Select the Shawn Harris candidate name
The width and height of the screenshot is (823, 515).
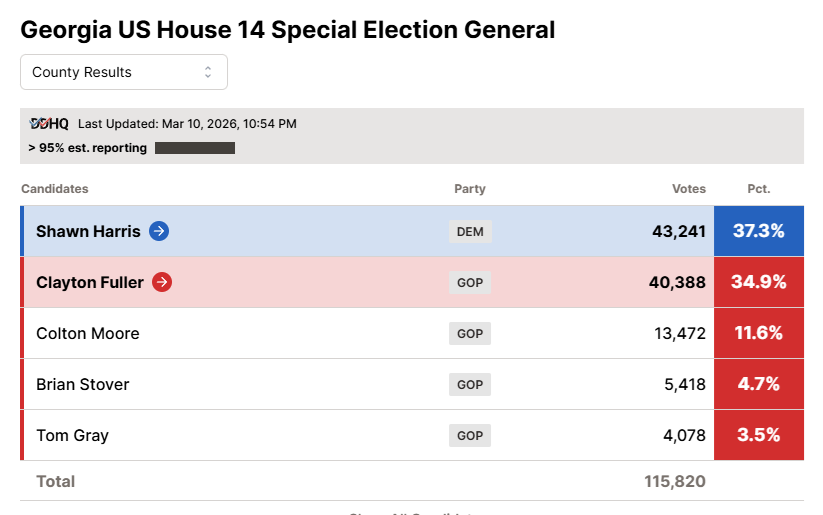(89, 231)
